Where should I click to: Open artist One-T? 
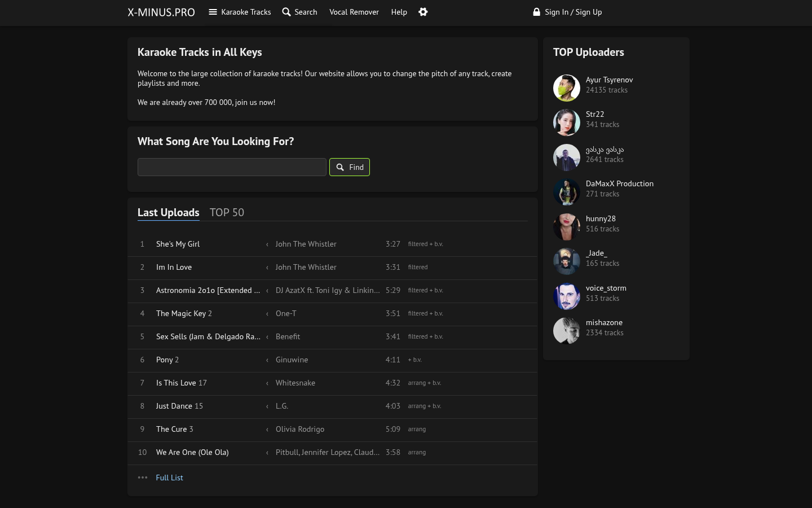286,313
